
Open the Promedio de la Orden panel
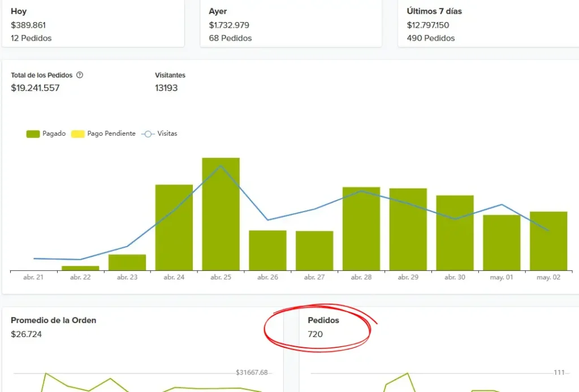tap(53, 320)
